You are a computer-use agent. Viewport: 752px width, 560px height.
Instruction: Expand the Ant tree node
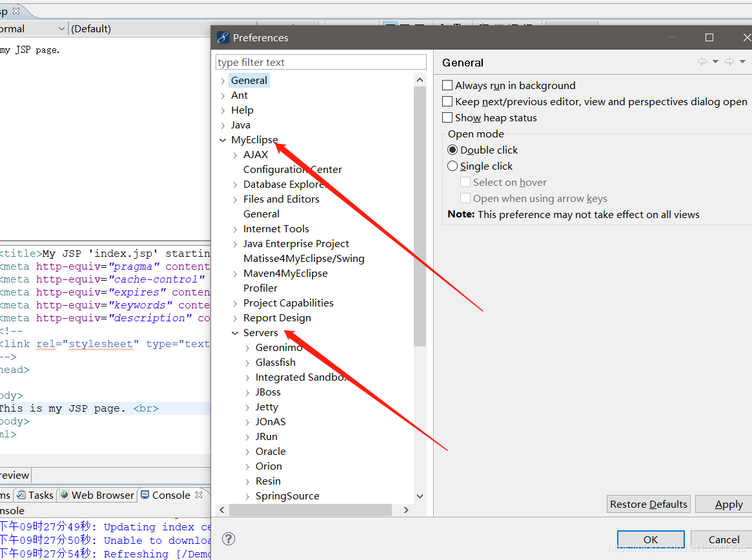(223, 96)
